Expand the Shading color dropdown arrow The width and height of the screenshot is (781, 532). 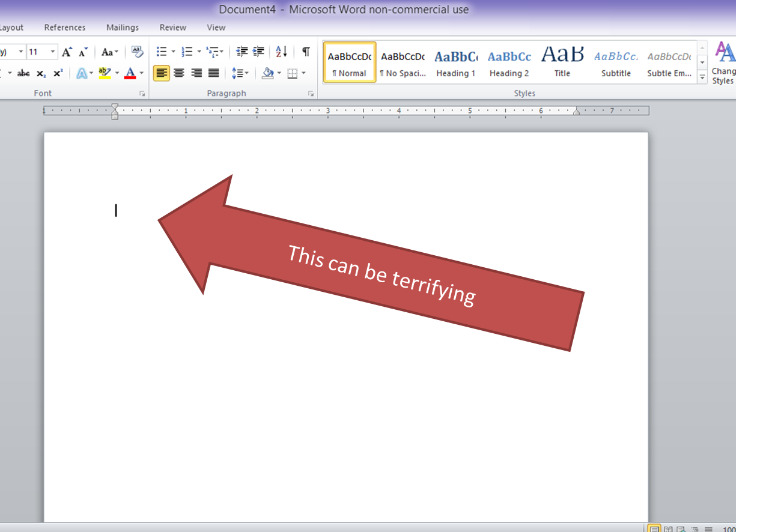279,73
